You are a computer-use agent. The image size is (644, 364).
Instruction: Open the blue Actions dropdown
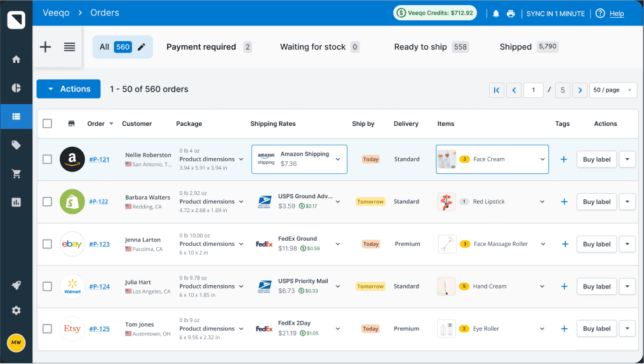point(69,89)
